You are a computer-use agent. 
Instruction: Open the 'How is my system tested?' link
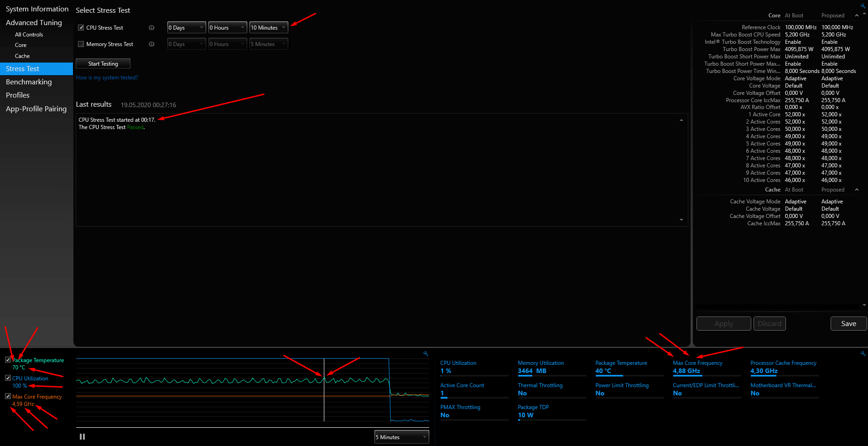tap(107, 78)
